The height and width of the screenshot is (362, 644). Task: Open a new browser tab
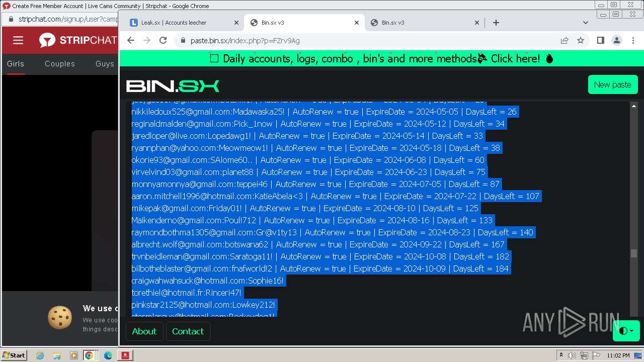tap(496, 23)
